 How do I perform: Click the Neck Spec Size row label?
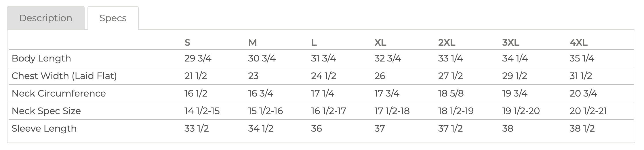point(46,111)
